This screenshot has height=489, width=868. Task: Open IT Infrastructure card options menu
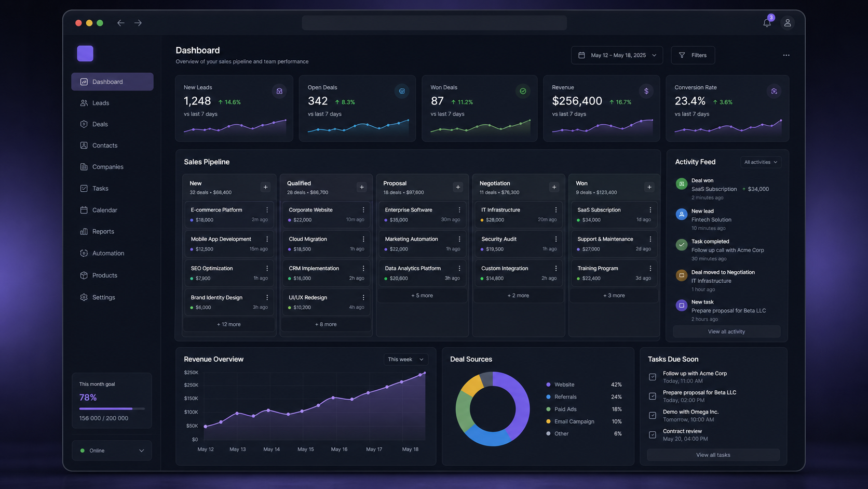click(556, 210)
